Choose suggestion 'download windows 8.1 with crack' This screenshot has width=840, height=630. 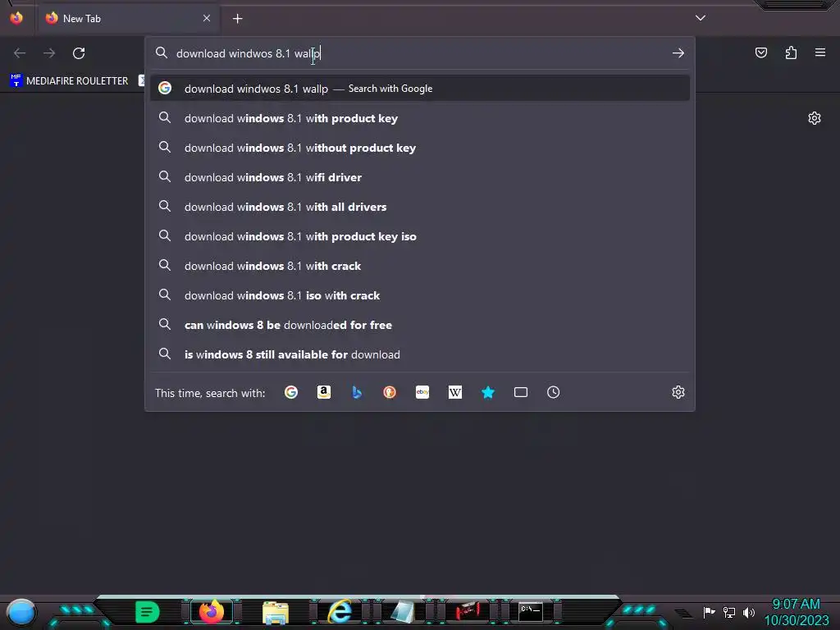tap(420, 266)
